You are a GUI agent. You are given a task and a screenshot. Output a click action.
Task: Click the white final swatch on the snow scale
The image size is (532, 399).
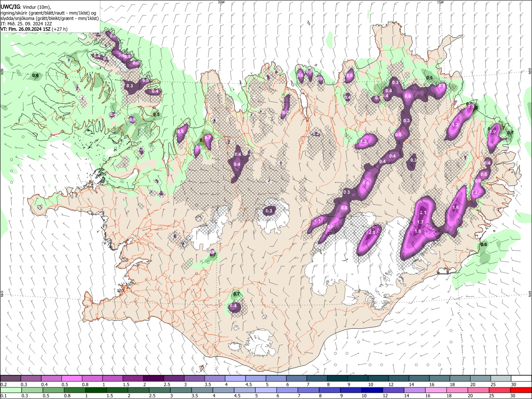521,379
